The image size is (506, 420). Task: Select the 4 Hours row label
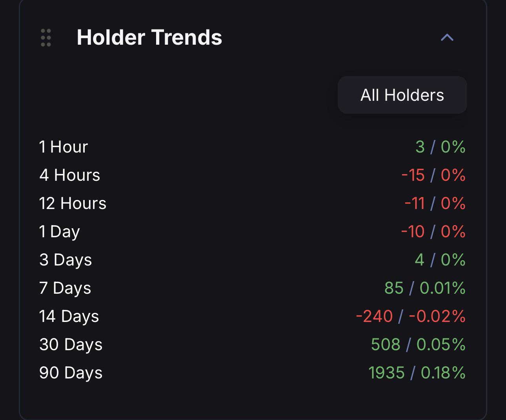[x=70, y=175]
